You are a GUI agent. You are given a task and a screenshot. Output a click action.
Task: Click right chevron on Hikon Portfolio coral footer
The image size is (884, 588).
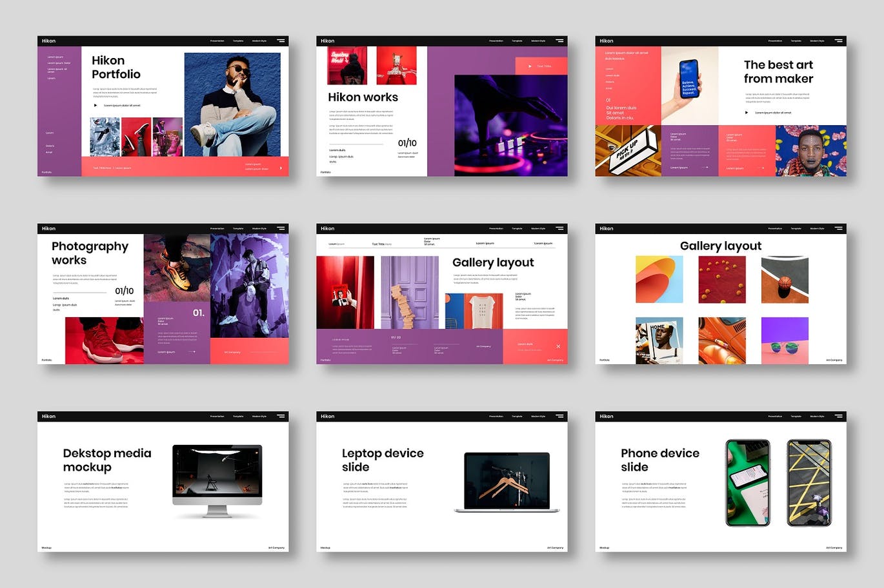[281, 168]
